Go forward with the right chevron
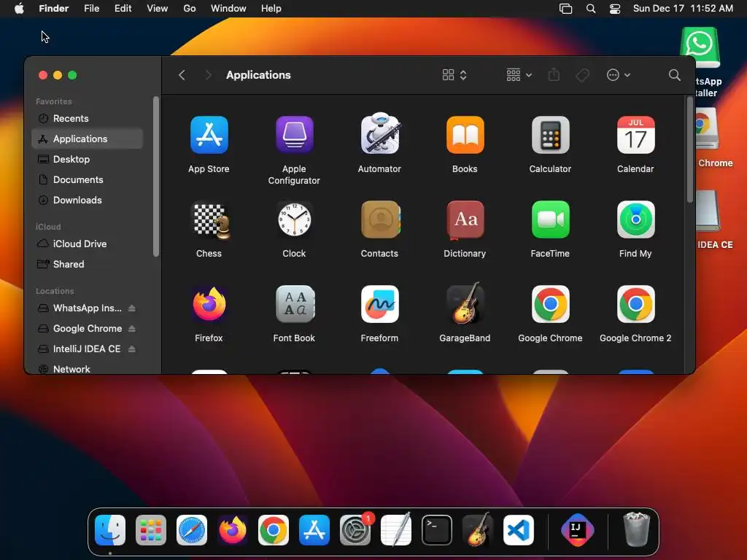Image resolution: width=747 pixels, height=560 pixels. click(208, 75)
